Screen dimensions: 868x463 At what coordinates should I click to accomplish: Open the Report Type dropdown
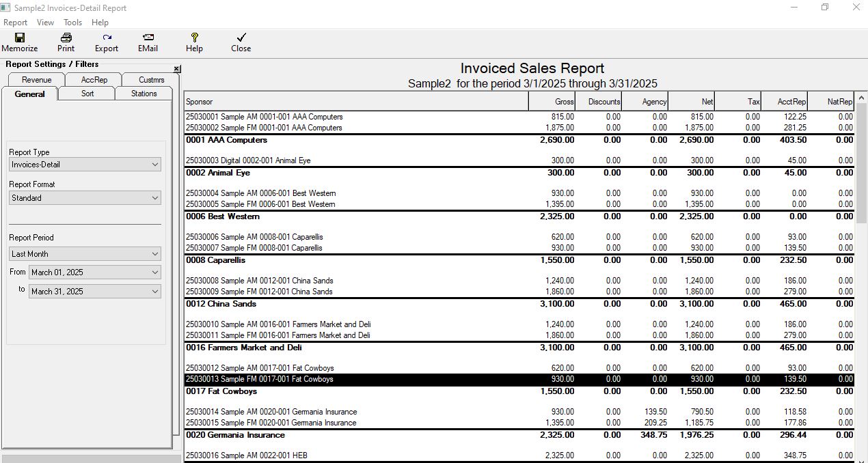coord(155,165)
